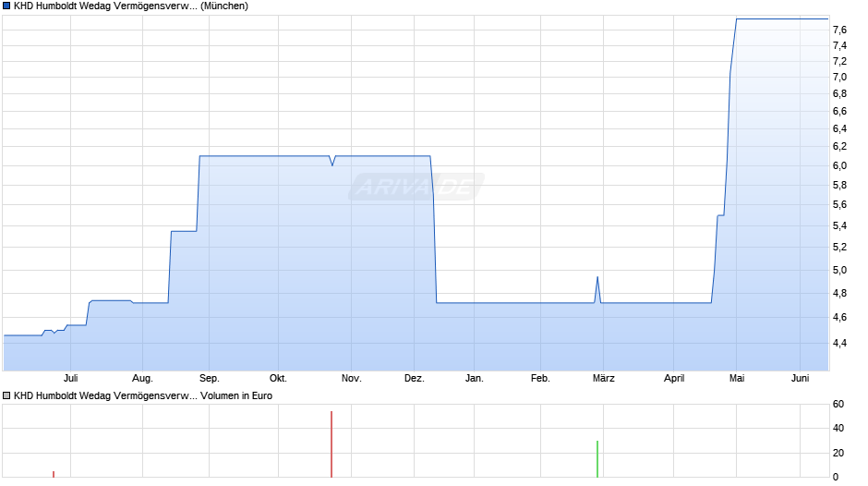Click the 'Mai' x-axis label
Viewport: 868px width, 486px height.
(x=736, y=378)
